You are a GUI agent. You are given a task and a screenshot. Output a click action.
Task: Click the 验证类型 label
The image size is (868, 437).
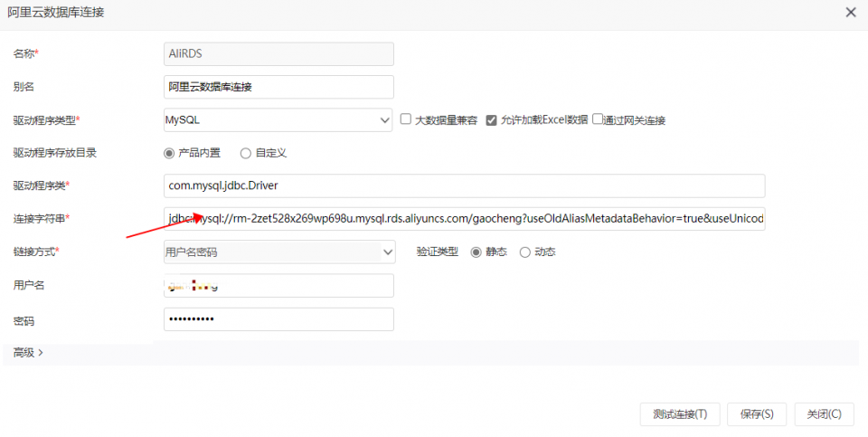[438, 252]
